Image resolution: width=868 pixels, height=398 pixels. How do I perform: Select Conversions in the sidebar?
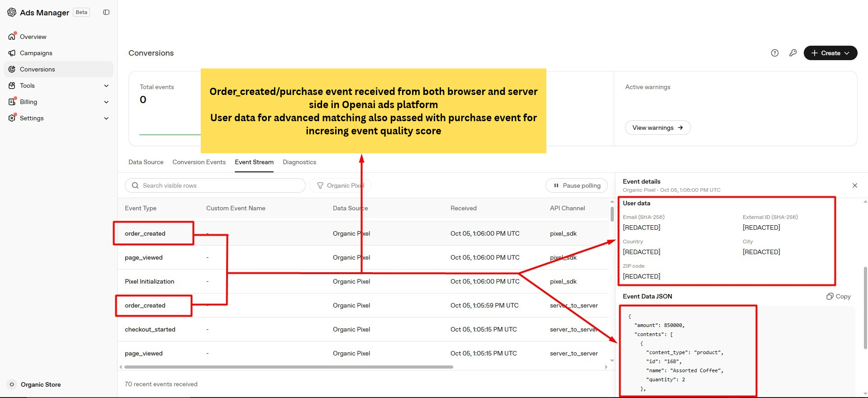point(58,69)
